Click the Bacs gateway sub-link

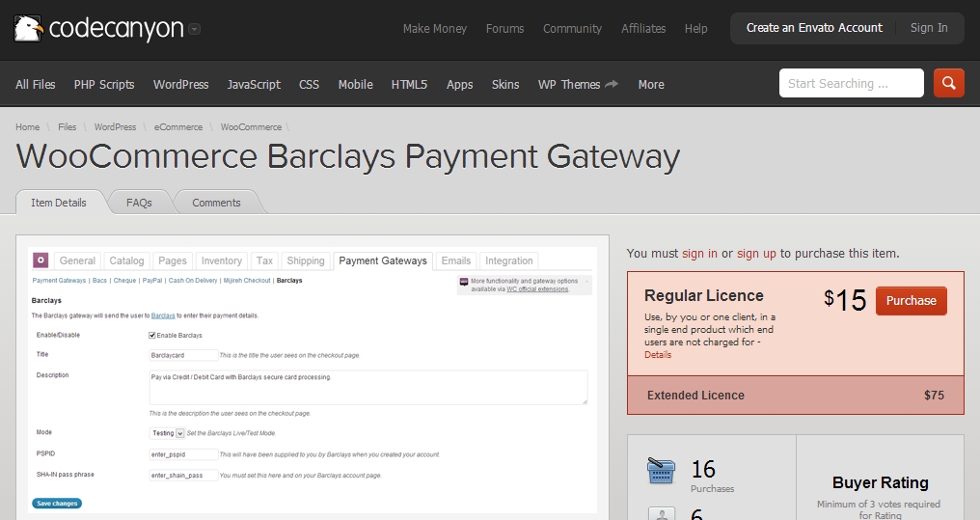tap(99, 281)
